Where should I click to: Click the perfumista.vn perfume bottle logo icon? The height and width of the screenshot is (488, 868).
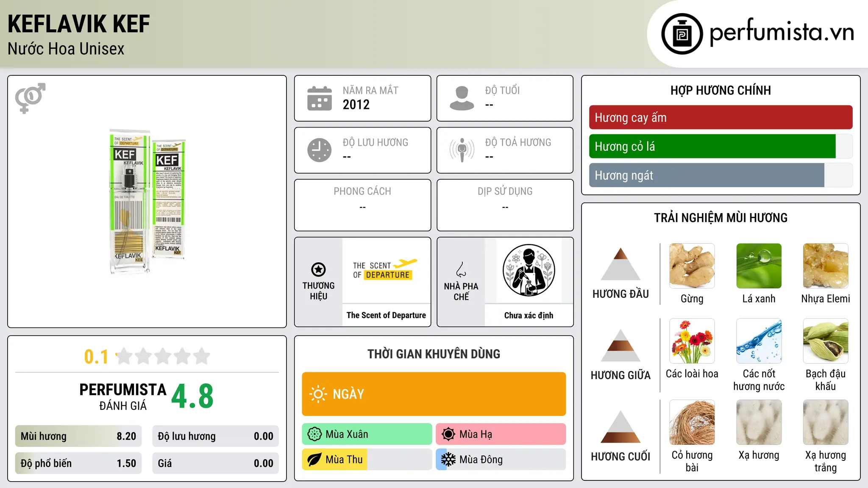pos(682,34)
